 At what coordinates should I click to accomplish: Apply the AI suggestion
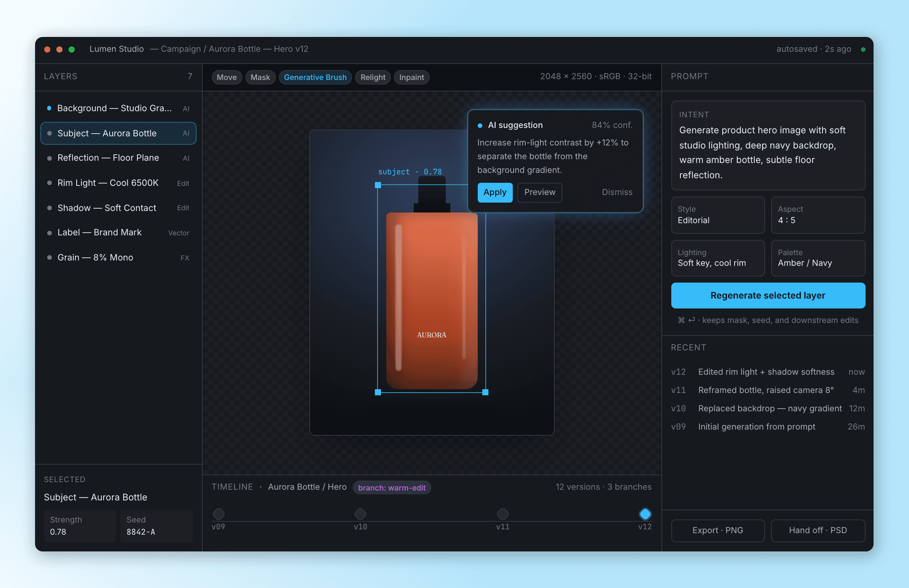(495, 192)
